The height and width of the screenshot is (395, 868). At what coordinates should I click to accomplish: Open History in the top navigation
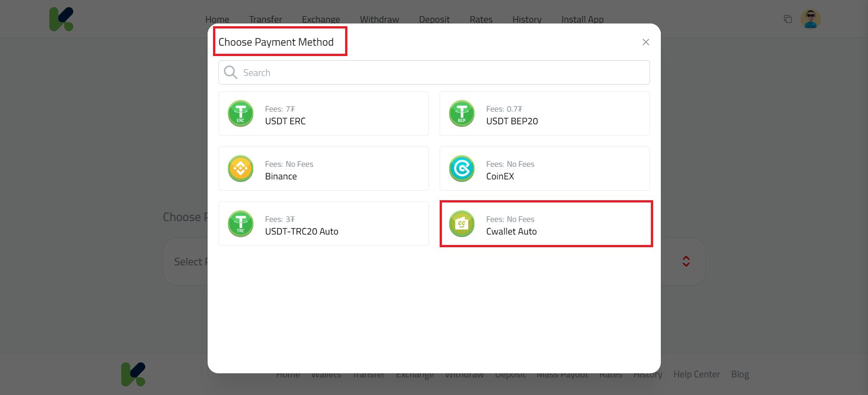click(x=527, y=19)
